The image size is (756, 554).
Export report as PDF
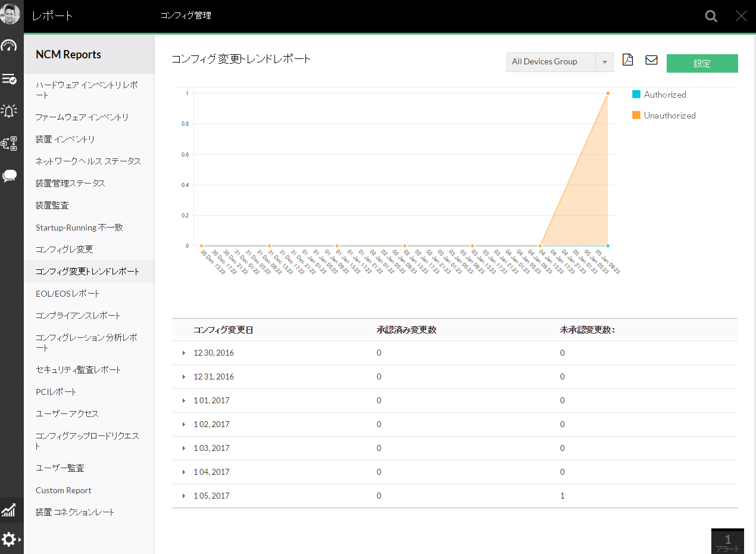point(627,60)
